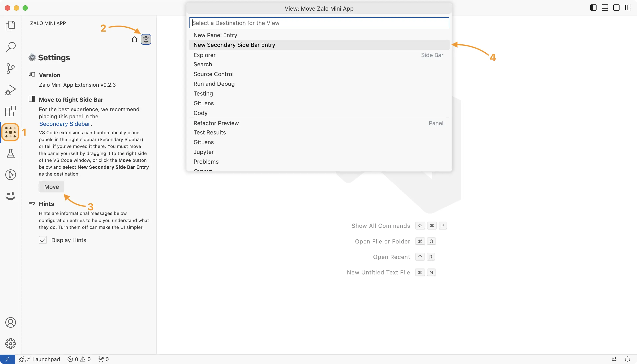Open the Search view

tap(10, 47)
